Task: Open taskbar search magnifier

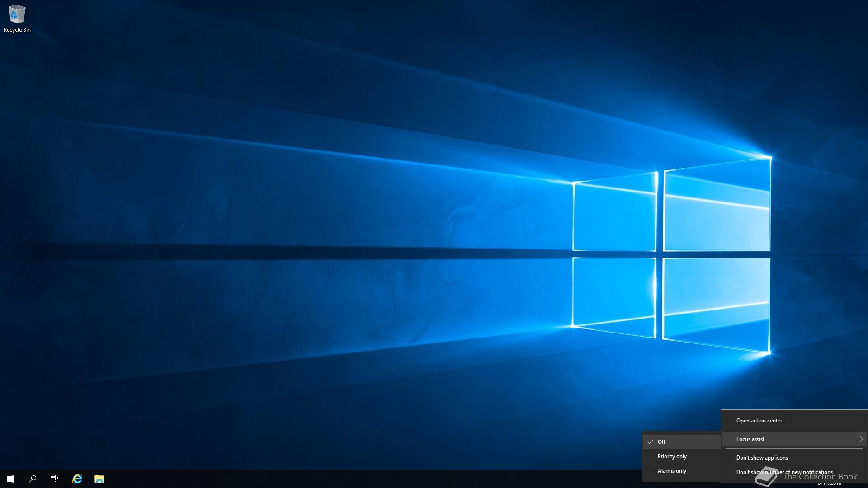Action: [33, 479]
